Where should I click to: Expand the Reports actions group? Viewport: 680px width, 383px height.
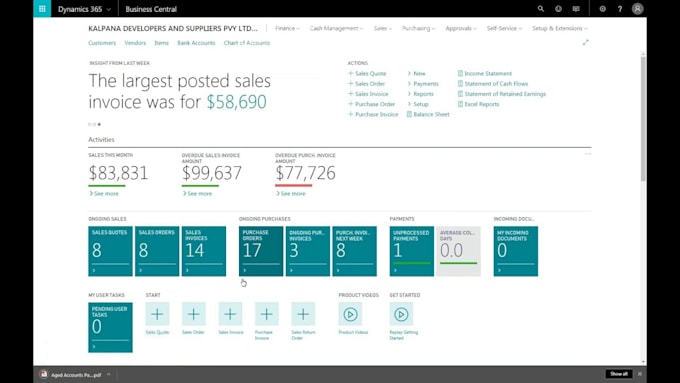coord(420,94)
